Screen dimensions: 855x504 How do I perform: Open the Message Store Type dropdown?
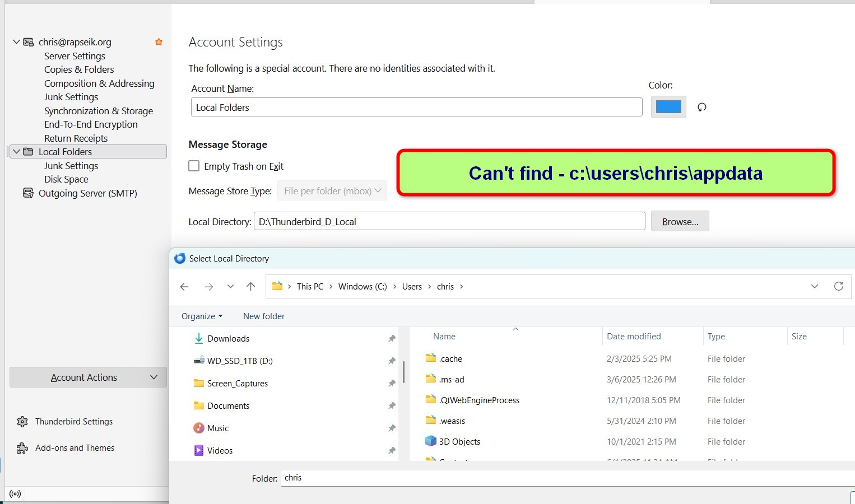332,191
